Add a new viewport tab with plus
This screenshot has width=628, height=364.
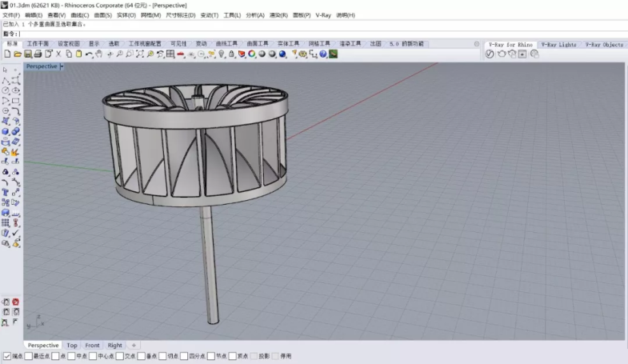pyautogui.click(x=134, y=346)
